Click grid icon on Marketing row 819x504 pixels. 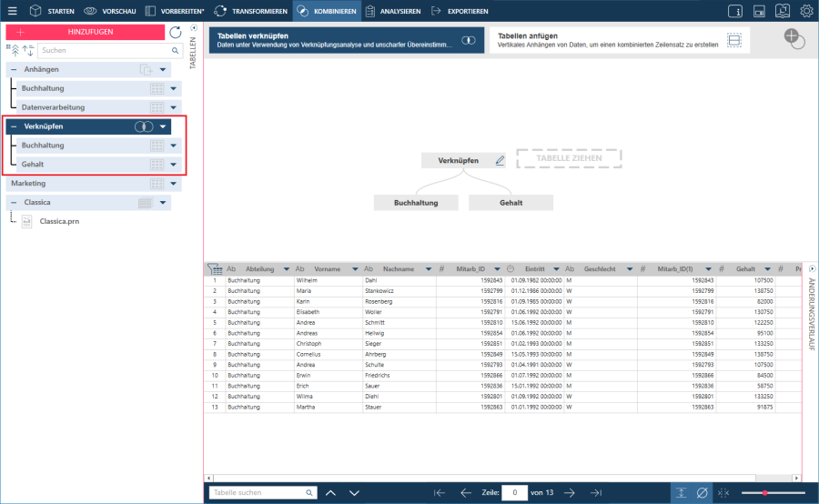[157, 184]
